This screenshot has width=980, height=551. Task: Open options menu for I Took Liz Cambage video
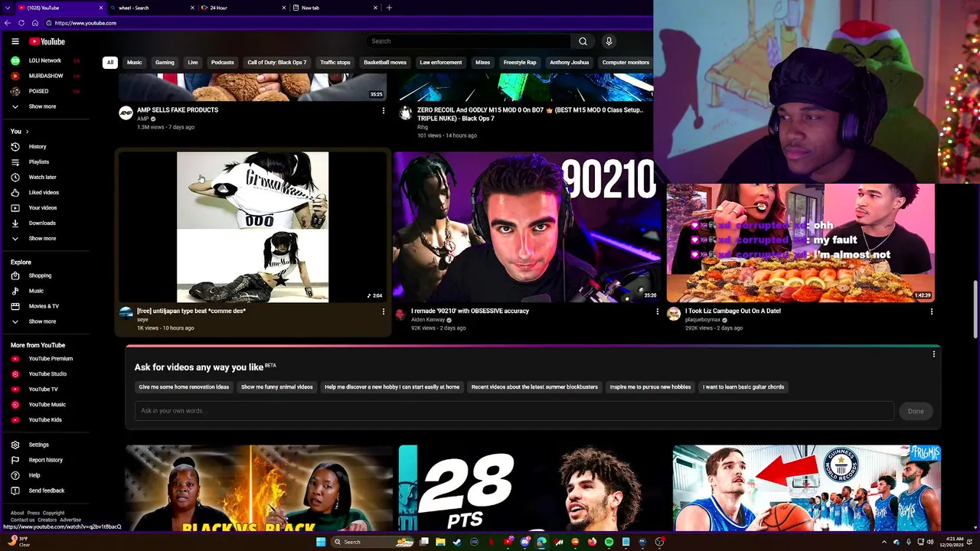tap(931, 311)
